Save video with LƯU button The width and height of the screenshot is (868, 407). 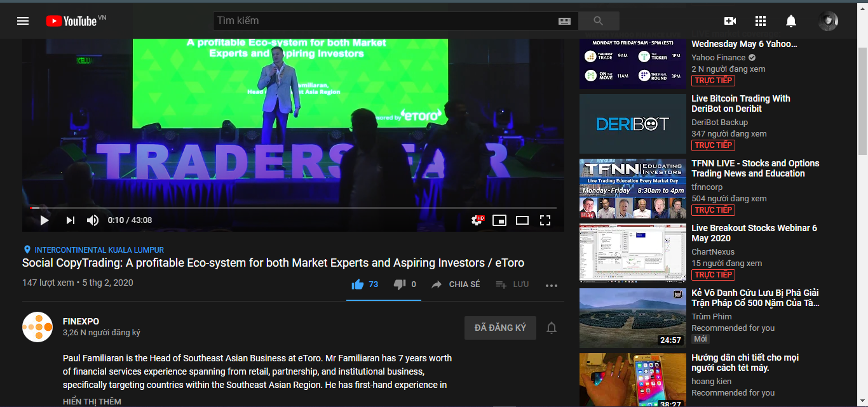click(x=512, y=284)
